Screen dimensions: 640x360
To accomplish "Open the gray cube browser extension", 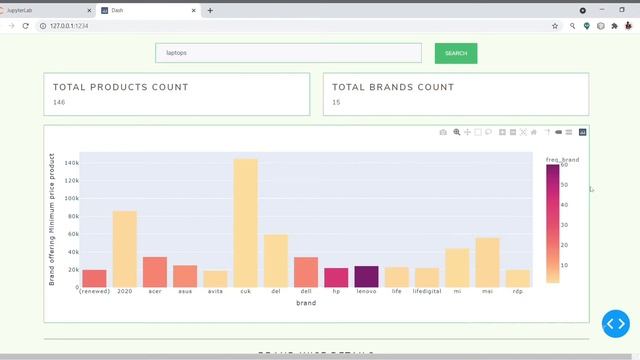I will pyautogui.click(x=600, y=26).
